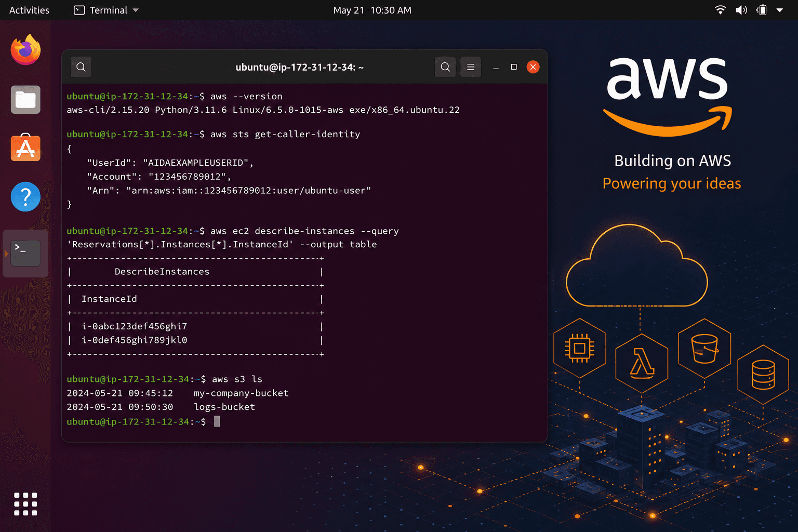This screenshot has width=798, height=532.
Task: Click the aws s3 ls command
Action: click(237, 379)
